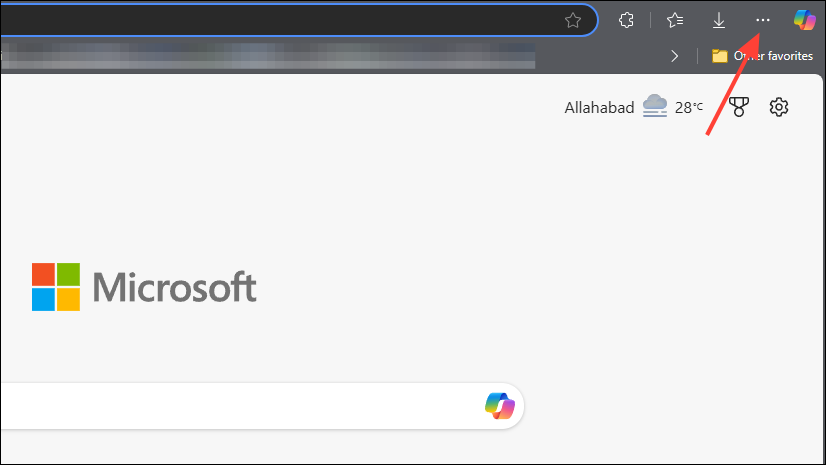Open the Rewards trophy icon
The width and height of the screenshot is (826, 465).
(740, 107)
